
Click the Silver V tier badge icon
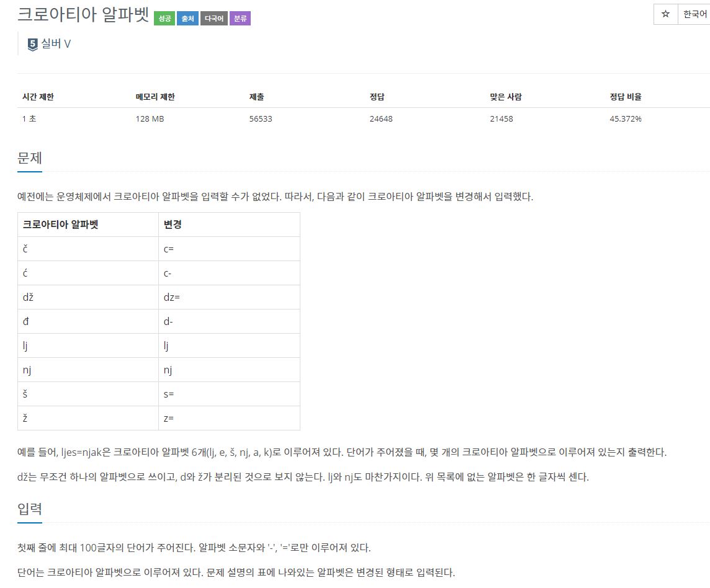(33, 45)
